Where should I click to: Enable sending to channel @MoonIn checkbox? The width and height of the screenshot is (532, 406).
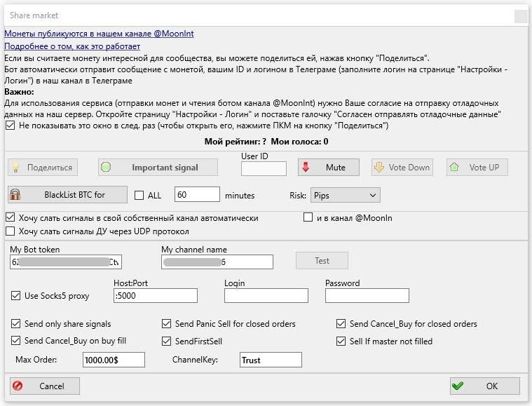(x=308, y=218)
